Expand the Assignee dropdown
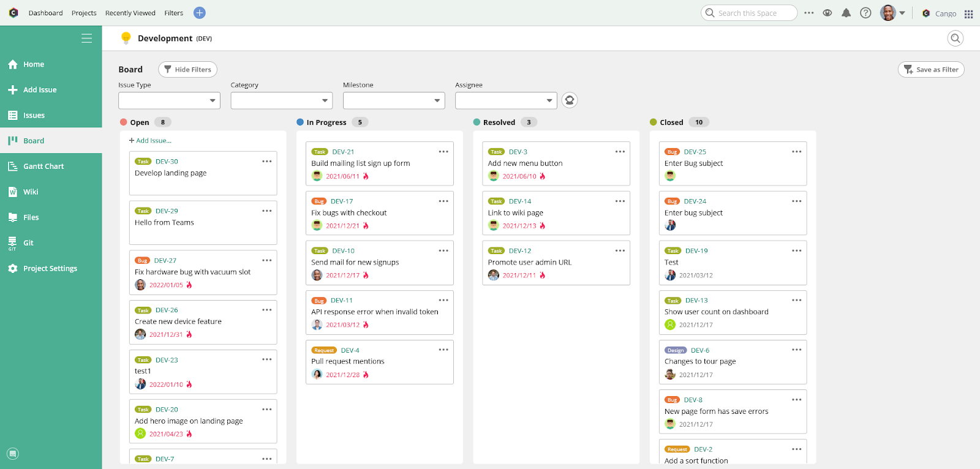980x469 pixels. click(506, 100)
